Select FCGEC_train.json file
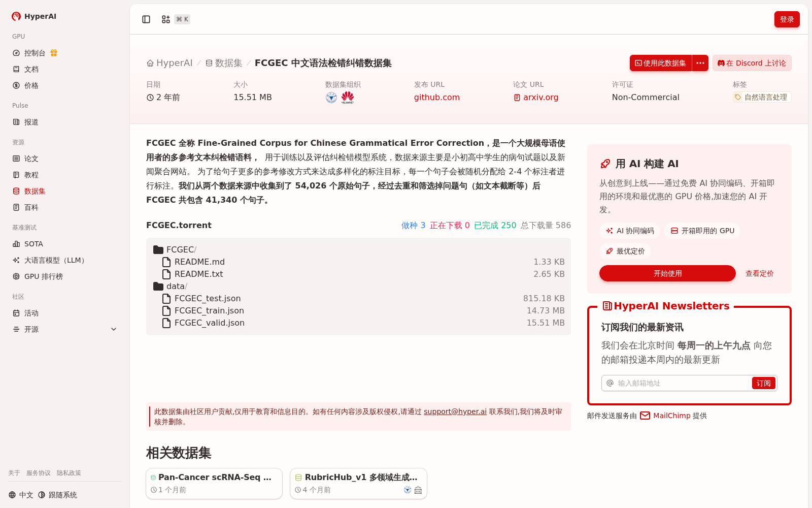Screen dimensions: 812x508 [x=358, y=310]
